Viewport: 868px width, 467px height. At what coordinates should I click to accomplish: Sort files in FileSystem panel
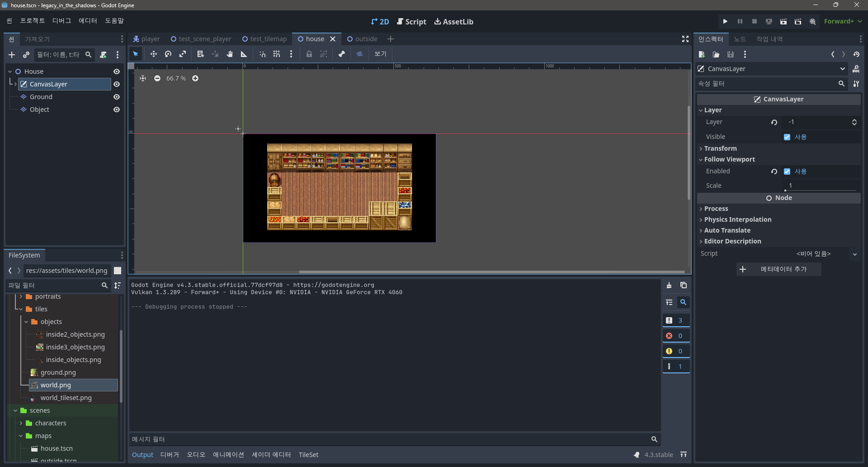pos(118,285)
